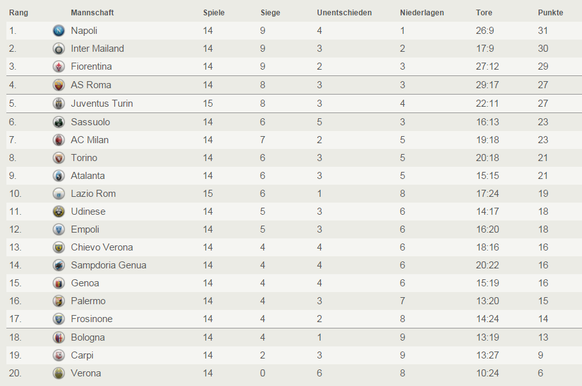The height and width of the screenshot is (386, 582).
Task: Select the Siege column header
Action: (x=270, y=13)
